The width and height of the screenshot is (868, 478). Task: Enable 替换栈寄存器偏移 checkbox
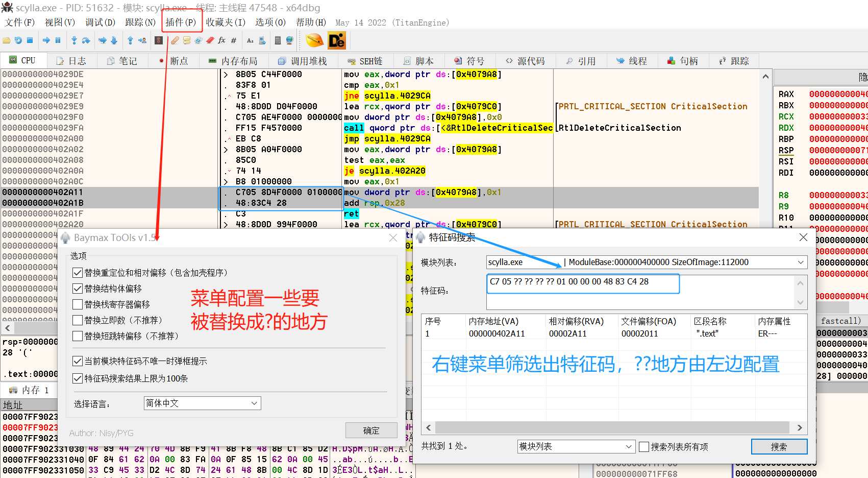pos(78,304)
